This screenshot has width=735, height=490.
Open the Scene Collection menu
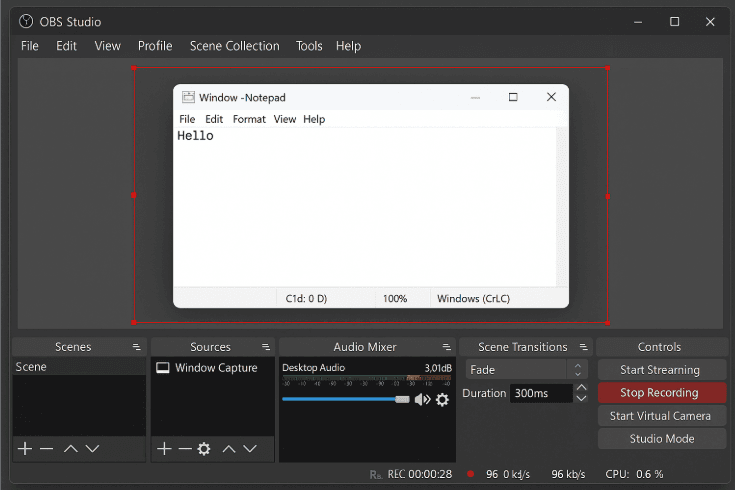coord(234,46)
